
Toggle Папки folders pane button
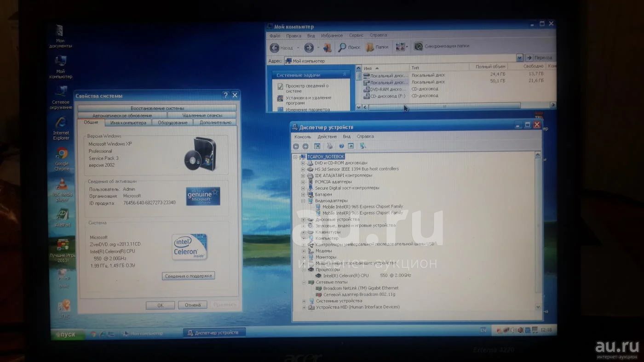coord(377,47)
